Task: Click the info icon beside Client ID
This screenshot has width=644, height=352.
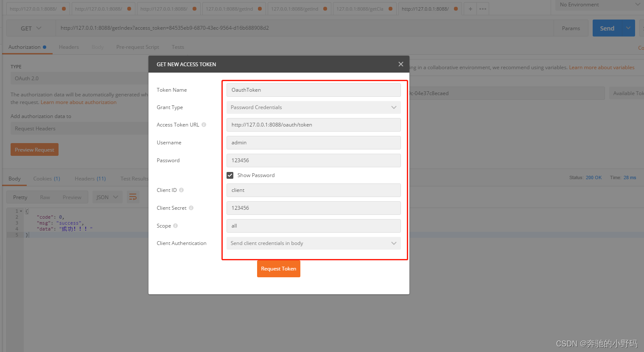Action: click(181, 190)
